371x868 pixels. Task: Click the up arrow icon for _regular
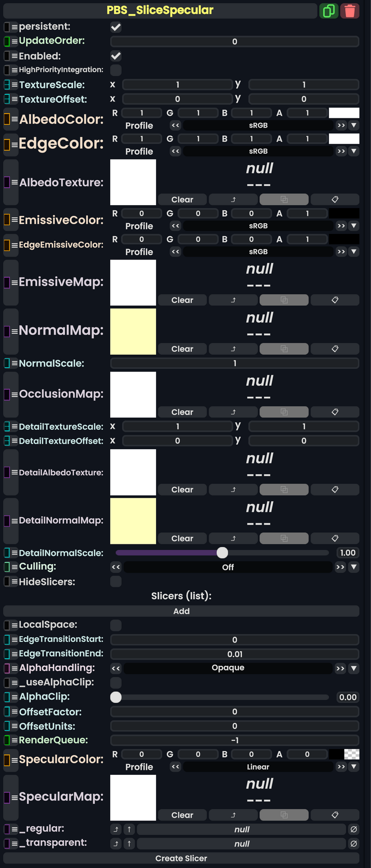(x=129, y=829)
